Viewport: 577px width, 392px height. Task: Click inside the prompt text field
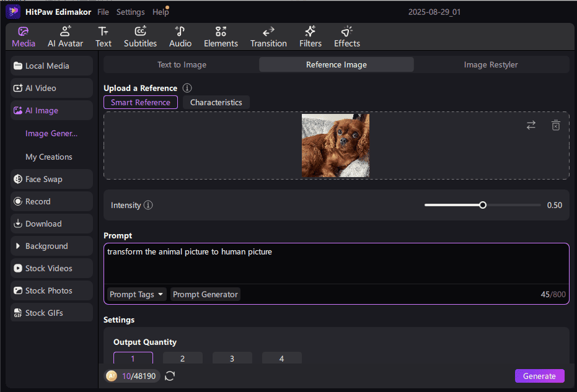coord(337,264)
